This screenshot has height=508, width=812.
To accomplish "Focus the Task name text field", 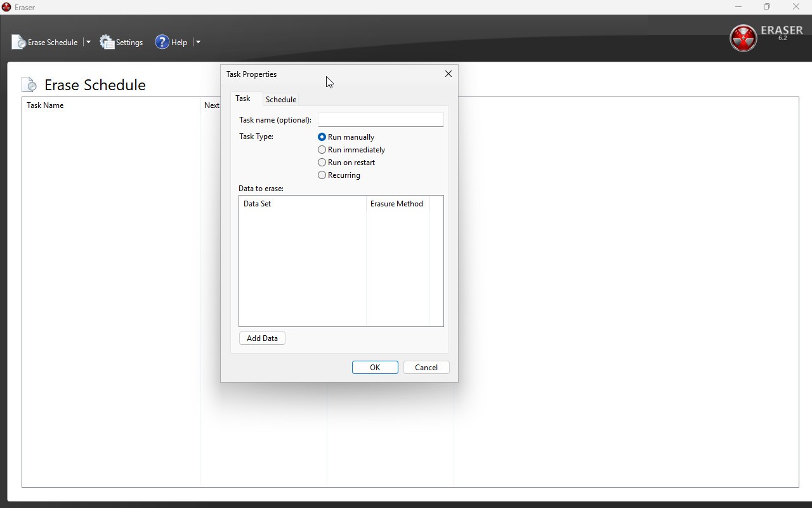I will (x=381, y=120).
